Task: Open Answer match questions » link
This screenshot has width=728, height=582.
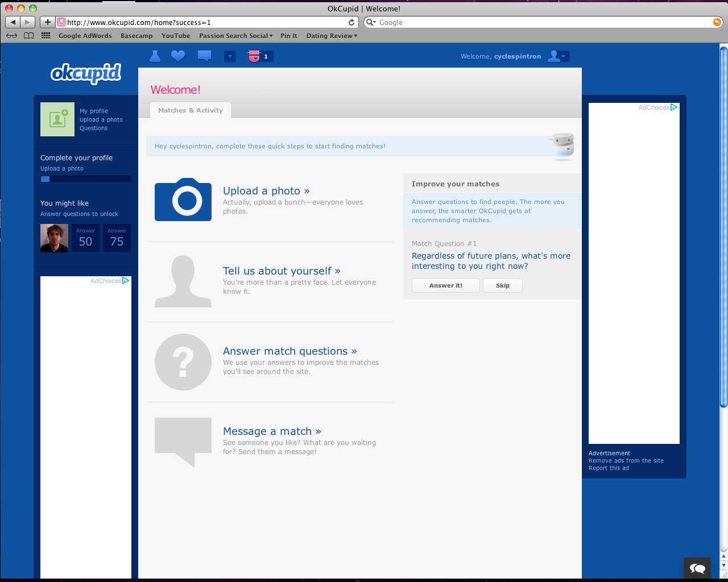Action: [x=290, y=351]
